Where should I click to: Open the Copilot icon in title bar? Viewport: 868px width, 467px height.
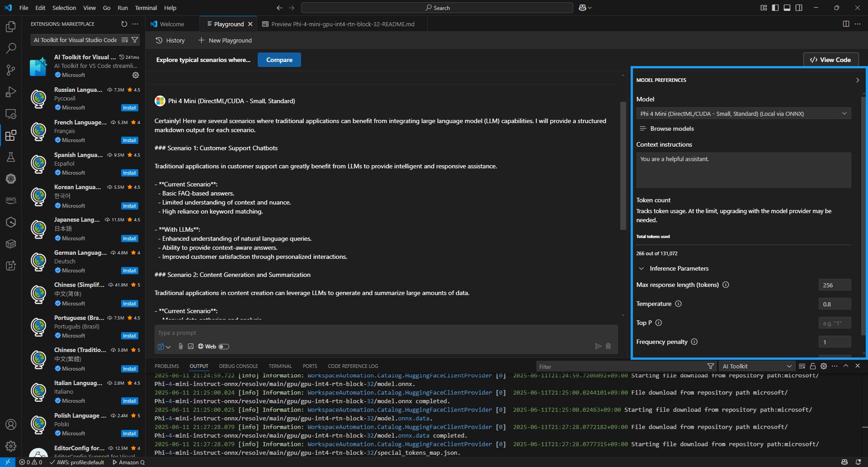[x=582, y=8]
